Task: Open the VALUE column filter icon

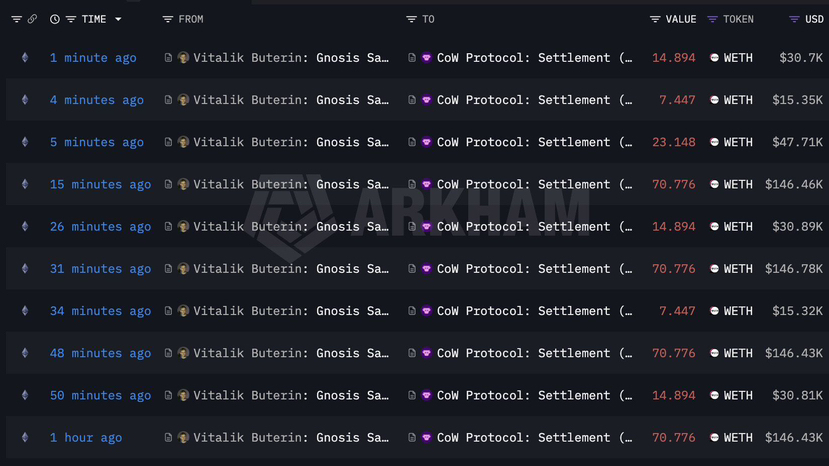Action: [655, 19]
